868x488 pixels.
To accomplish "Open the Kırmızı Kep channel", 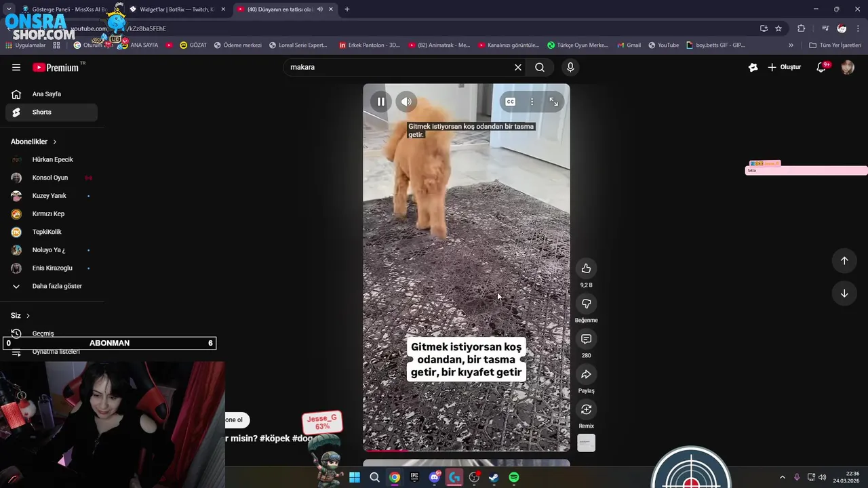I will tap(52, 213).
